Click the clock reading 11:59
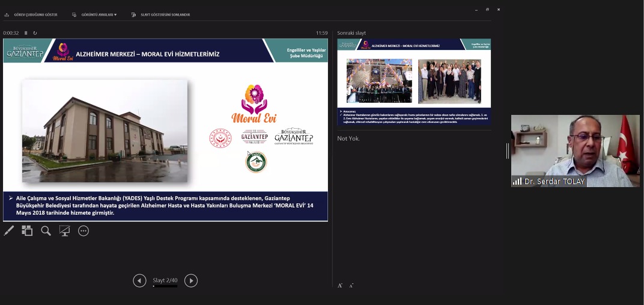This screenshot has width=644, height=305. pos(321,33)
